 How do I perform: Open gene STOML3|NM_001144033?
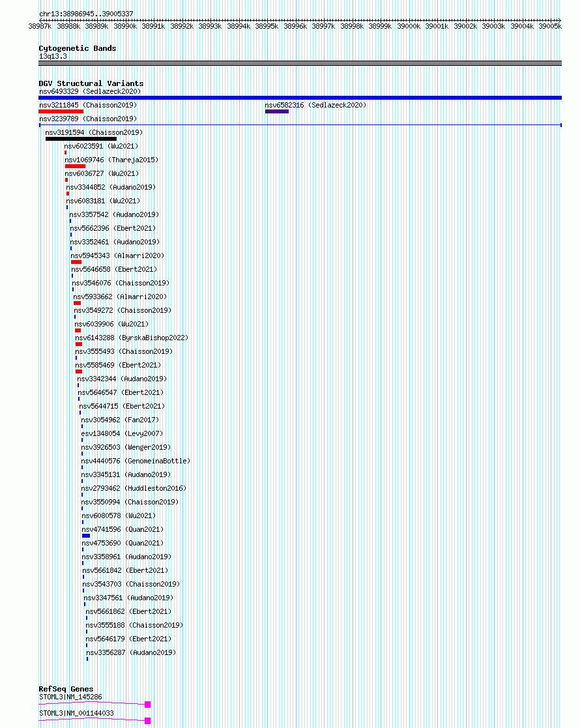point(76,714)
